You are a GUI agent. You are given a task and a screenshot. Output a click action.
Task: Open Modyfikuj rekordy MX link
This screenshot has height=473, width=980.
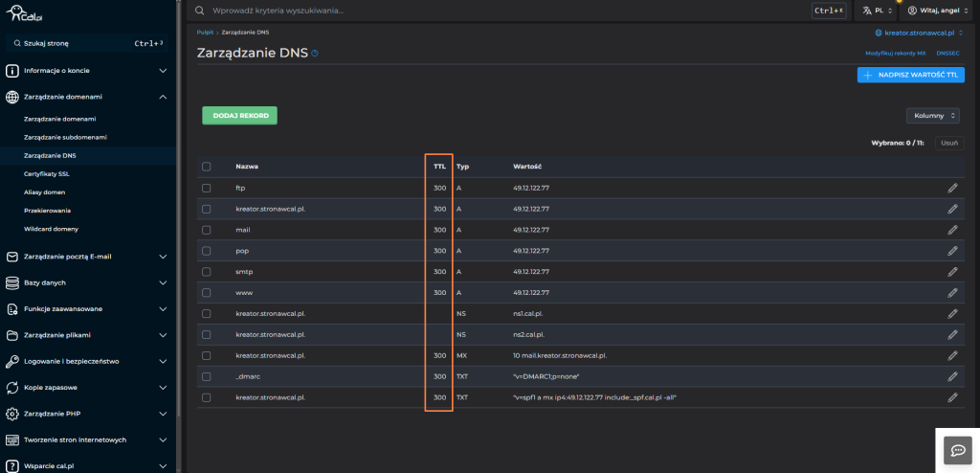tap(895, 54)
